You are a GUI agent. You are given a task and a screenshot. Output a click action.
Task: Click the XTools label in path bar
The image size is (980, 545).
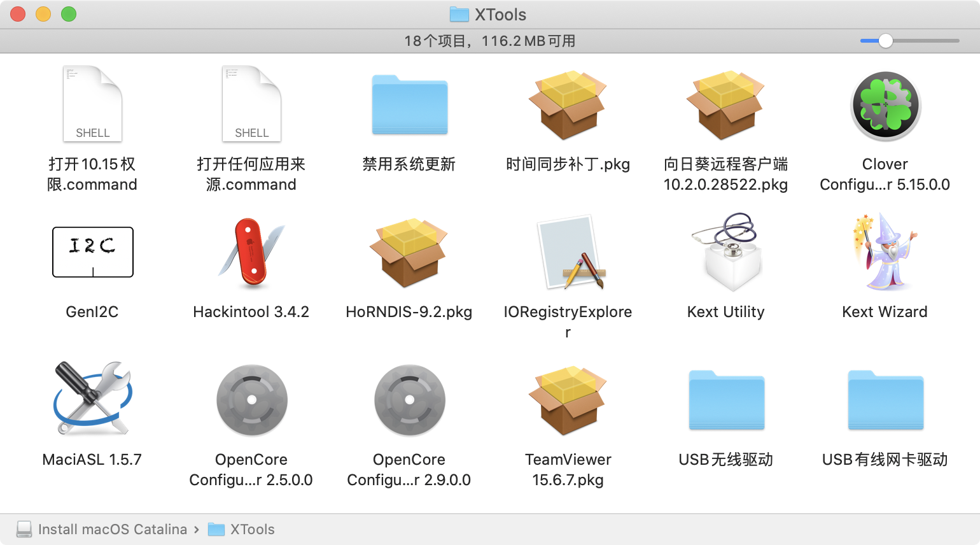253,529
